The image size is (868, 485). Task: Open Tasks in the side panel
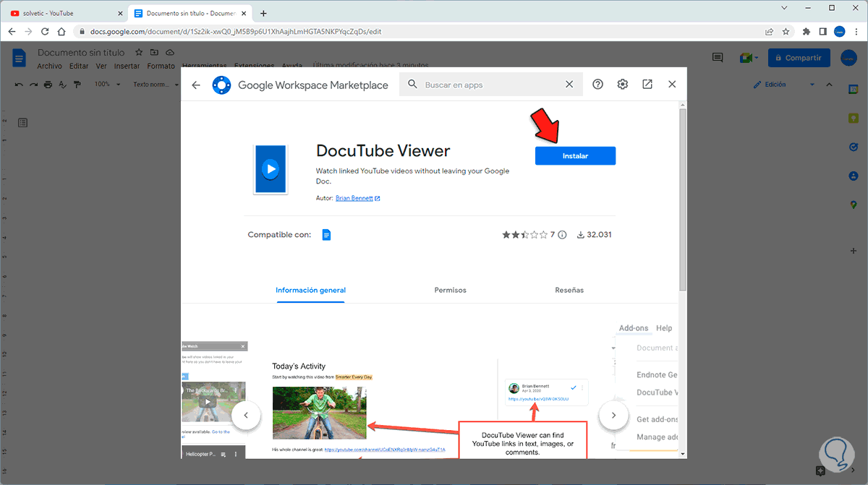tap(853, 147)
